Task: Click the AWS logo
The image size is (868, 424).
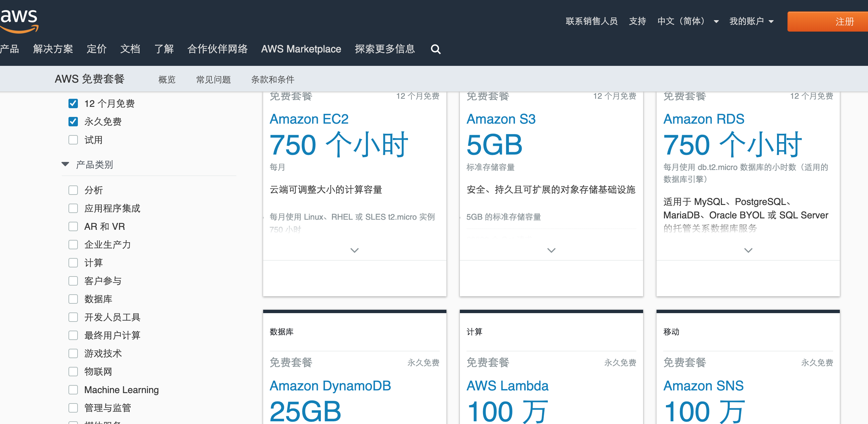Action: click(x=19, y=21)
